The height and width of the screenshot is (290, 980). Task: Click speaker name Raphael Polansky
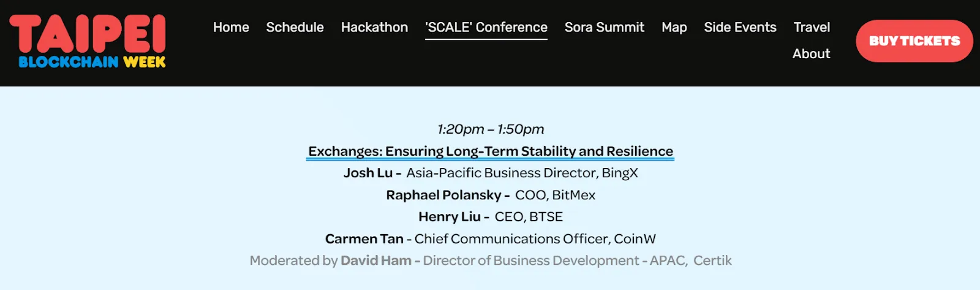click(x=443, y=195)
